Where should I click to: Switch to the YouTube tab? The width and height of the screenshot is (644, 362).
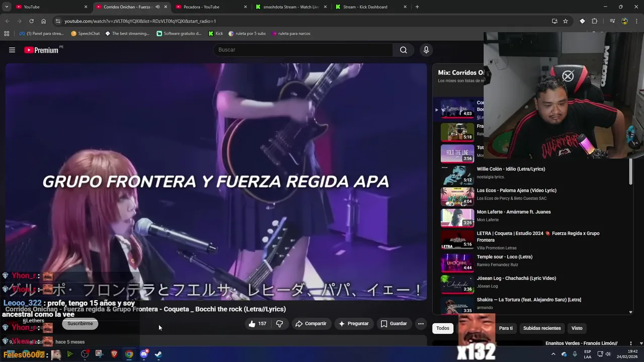51,7
